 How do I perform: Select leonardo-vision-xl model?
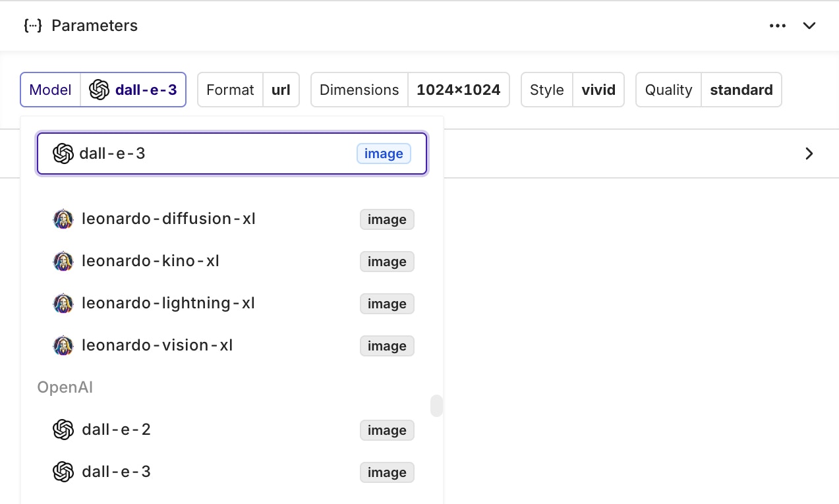point(232,345)
